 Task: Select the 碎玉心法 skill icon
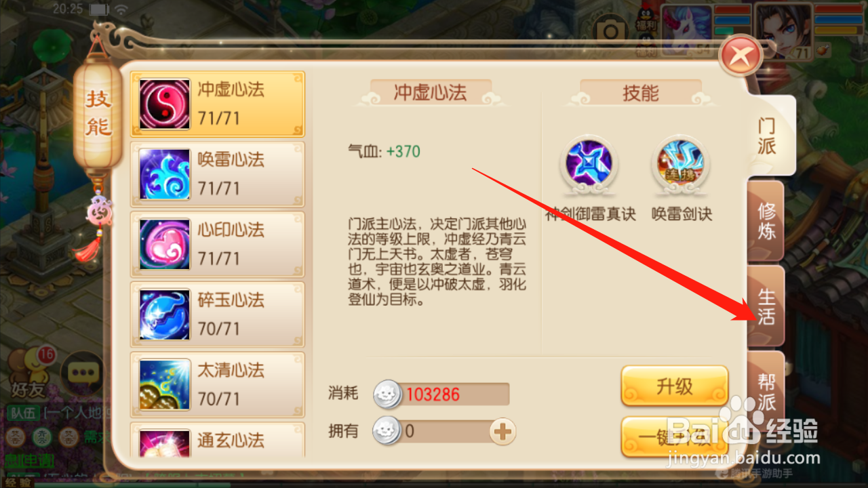[x=165, y=314]
